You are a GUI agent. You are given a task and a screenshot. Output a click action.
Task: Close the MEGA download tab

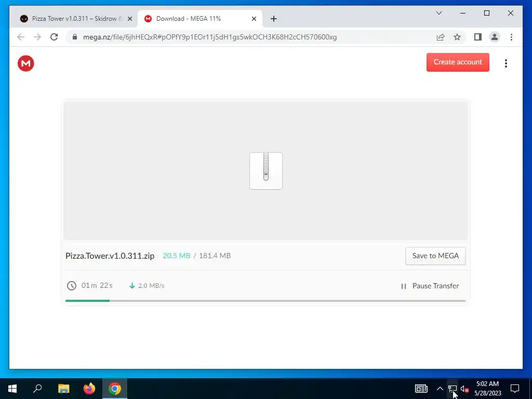coord(254,19)
